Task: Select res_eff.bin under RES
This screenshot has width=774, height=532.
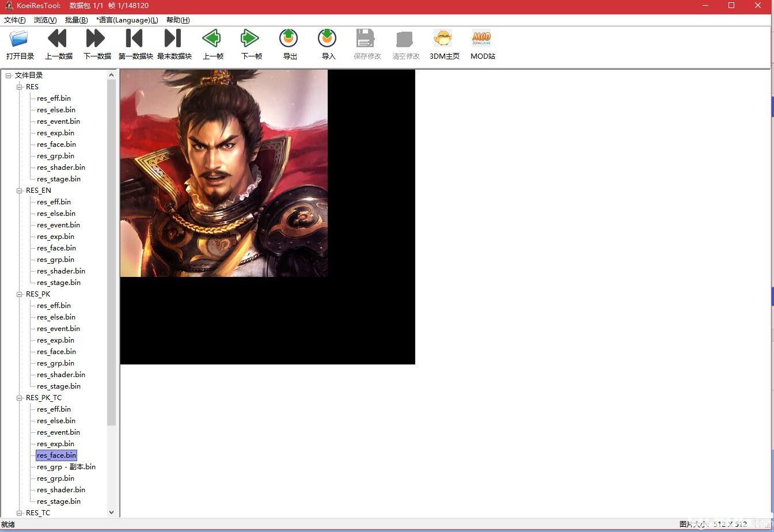Action: (x=54, y=98)
